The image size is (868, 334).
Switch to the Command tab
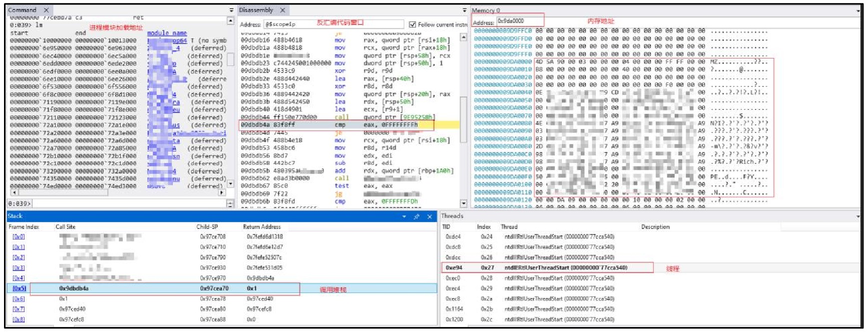pyautogui.click(x=22, y=10)
